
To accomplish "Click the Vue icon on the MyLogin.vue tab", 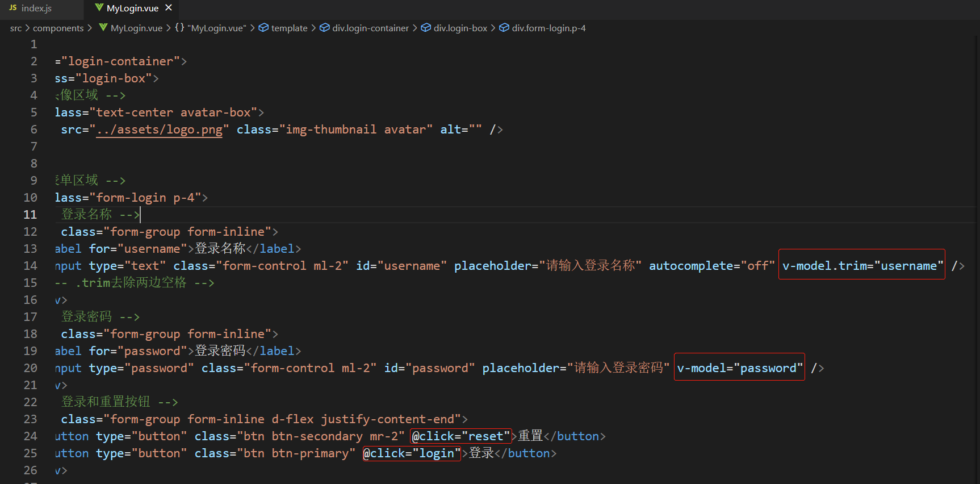I will pyautogui.click(x=99, y=8).
